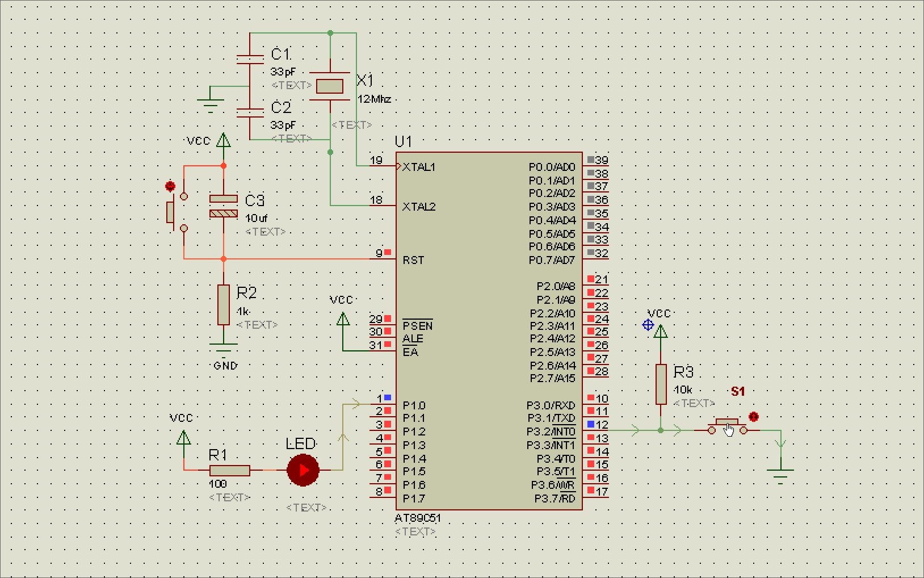The height and width of the screenshot is (578, 924).
Task: Select capacitor C1 symbol
Action: (250, 59)
